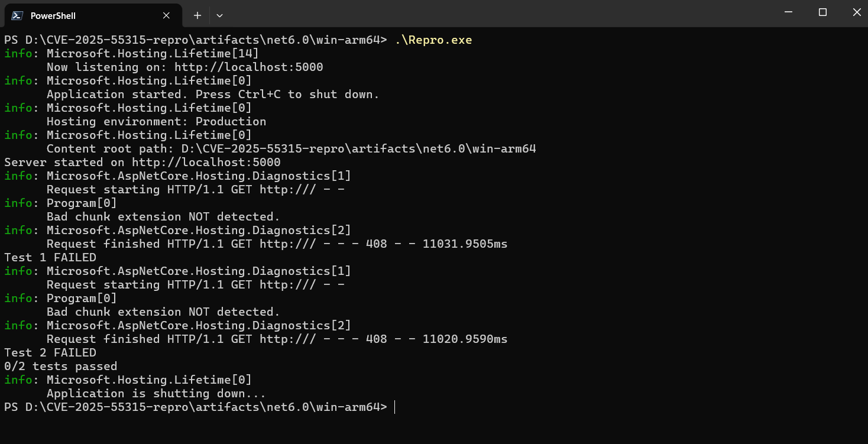The image size is (868, 444).
Task: Click the "Hosting environment: Production" line
Action: pos(156,122)
